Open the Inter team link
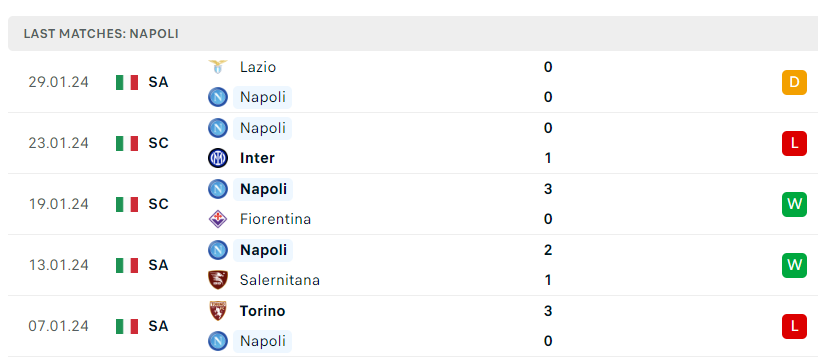818x361 pixels. [x=257, y=159]
